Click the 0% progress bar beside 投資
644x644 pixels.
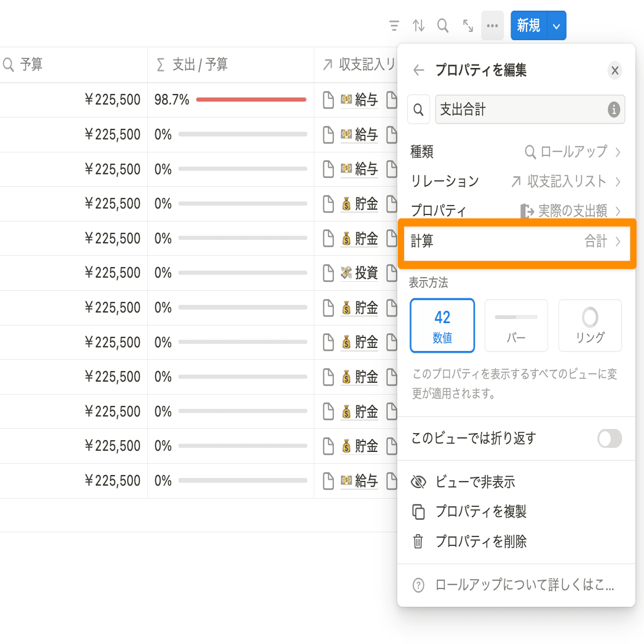[x=243, y=272]
